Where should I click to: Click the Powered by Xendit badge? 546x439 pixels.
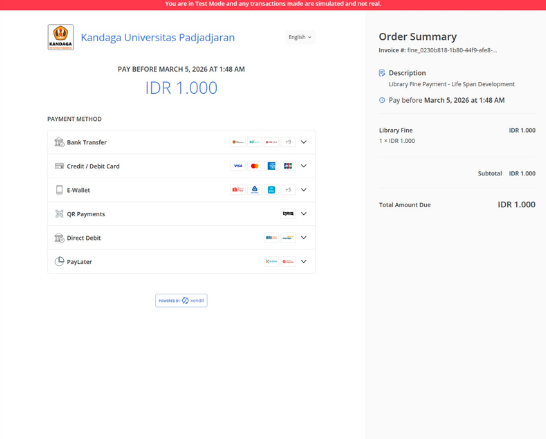coord(181,300)
